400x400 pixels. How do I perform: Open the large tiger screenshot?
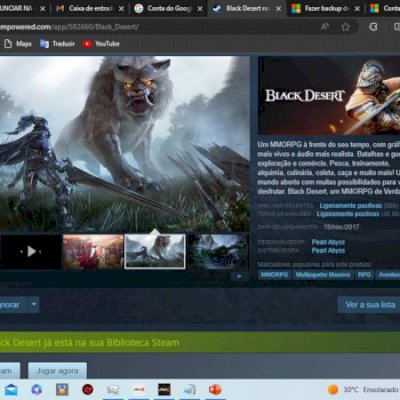pyautogui.click(x=125, y=144)
